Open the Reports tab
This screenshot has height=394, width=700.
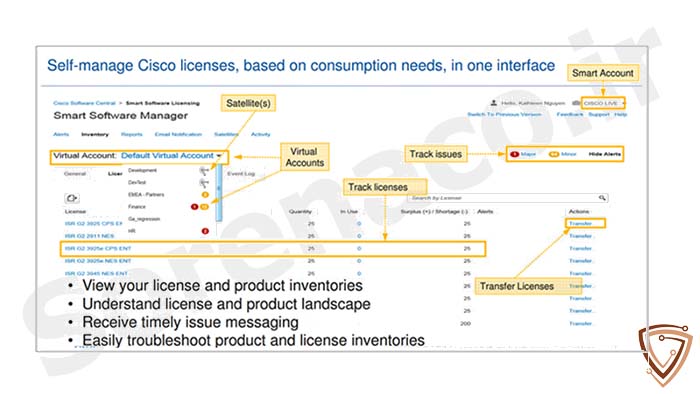[132, 134]
